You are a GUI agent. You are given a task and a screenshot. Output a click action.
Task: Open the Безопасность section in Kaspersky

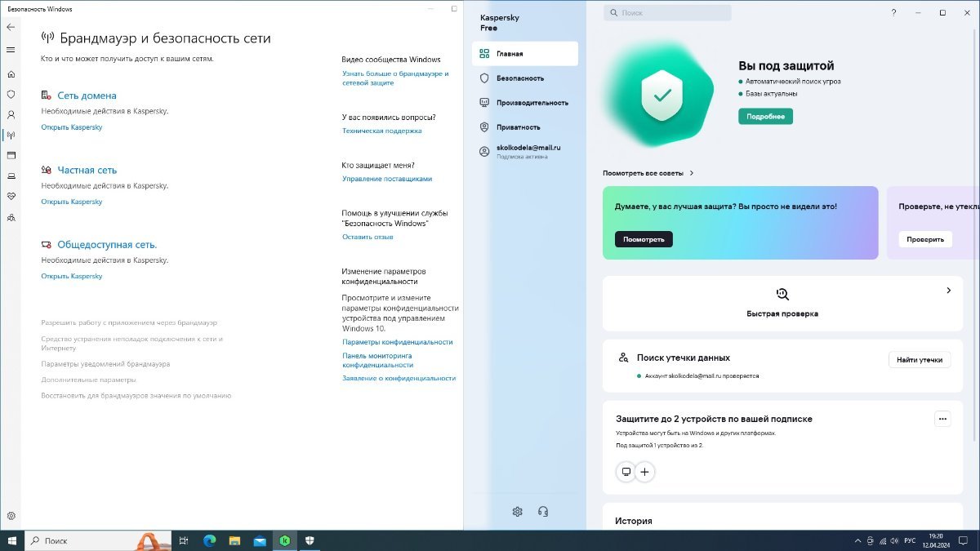click(x=525, y=78)
